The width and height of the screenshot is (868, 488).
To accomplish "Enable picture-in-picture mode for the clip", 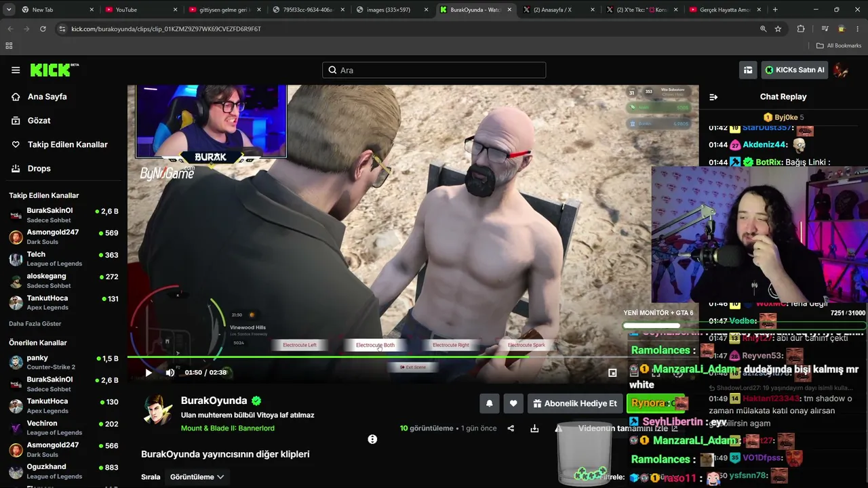I will [x=612, y=372].
